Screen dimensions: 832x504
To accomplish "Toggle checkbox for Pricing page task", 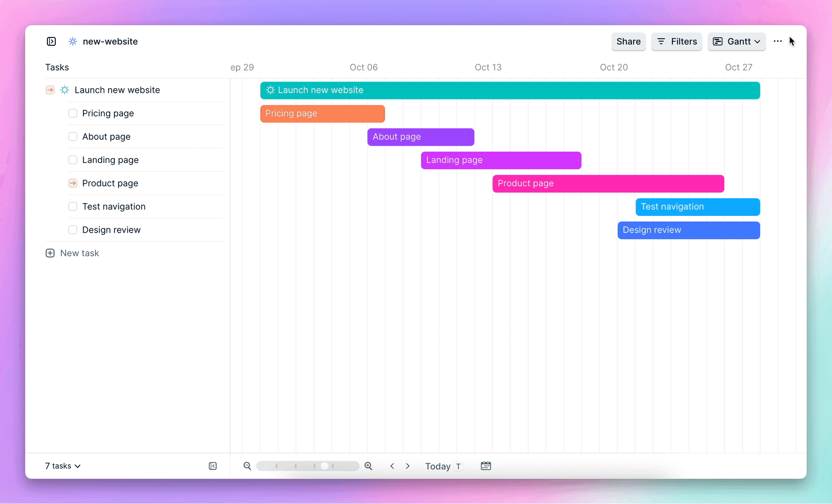I will [73, 113].
